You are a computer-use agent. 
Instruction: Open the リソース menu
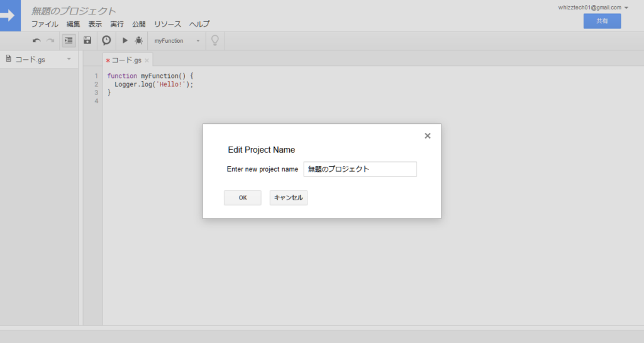click(x=167, y=25)
